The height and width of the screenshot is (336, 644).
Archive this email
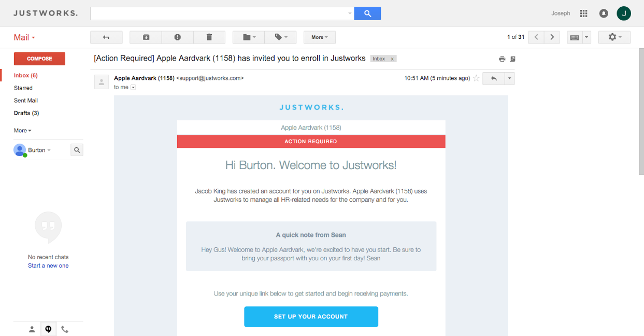click(146, 37)
